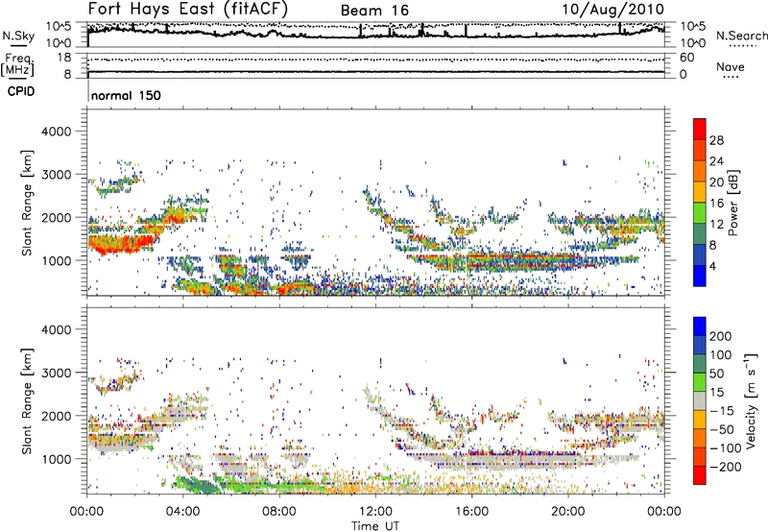
Task: Click the '08:00' time tick label
Action: tap(279, 512)
